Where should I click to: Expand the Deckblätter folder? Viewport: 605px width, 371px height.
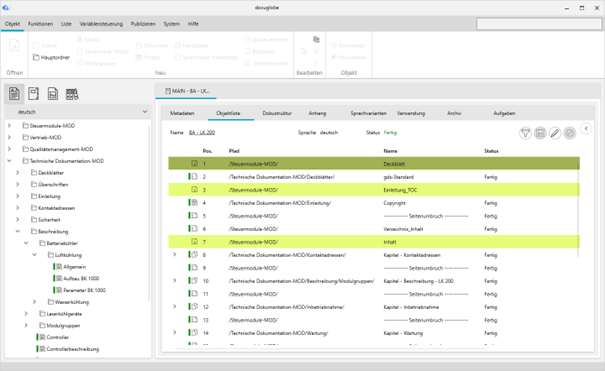click(x=17, y=173)
